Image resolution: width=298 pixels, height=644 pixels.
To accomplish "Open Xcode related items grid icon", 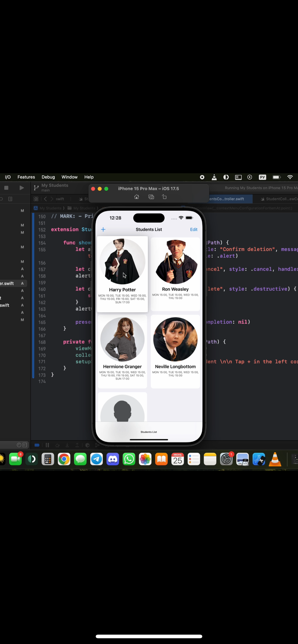I will 36,199.
